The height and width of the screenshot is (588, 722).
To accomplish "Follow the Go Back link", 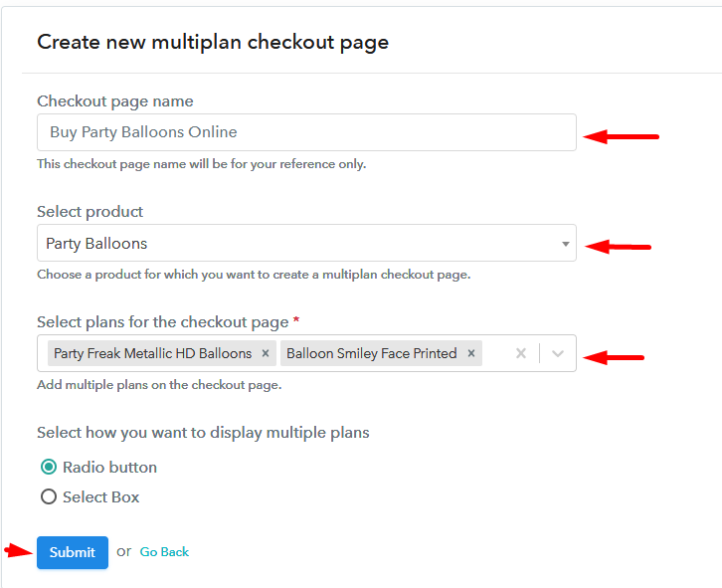I will pyautogui.click(x=164, y=552).
